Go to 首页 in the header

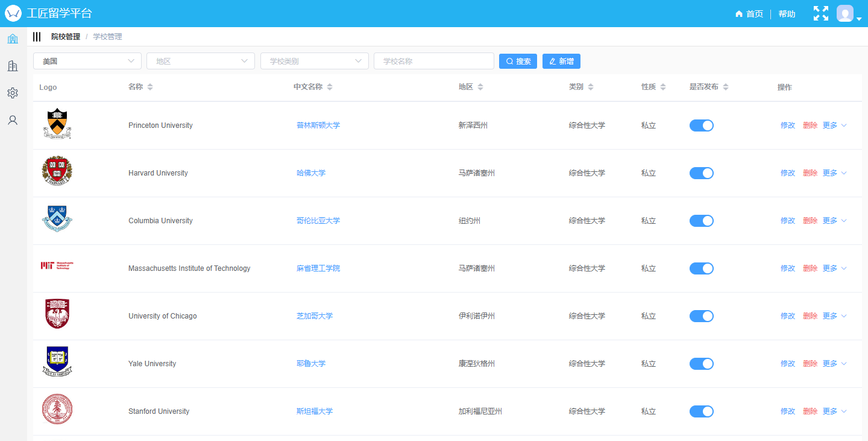[749, 14]
